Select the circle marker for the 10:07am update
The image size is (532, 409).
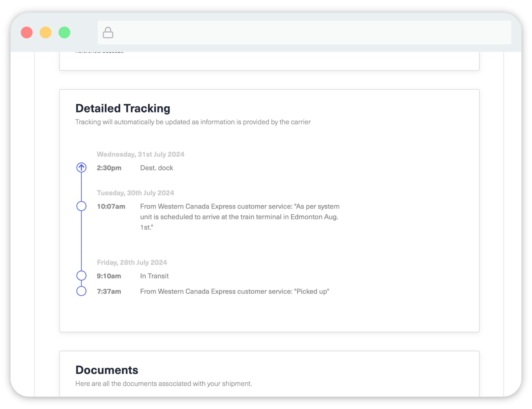(81, 206)
